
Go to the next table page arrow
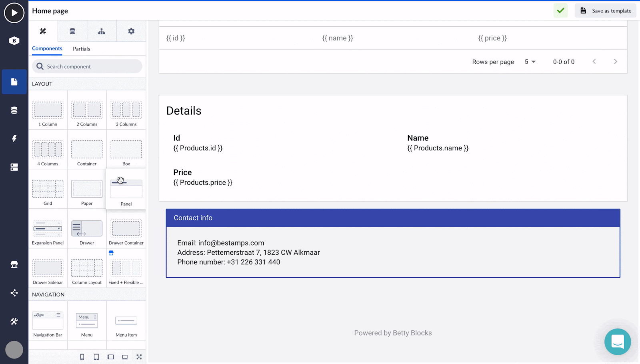(x=616, y=62)
